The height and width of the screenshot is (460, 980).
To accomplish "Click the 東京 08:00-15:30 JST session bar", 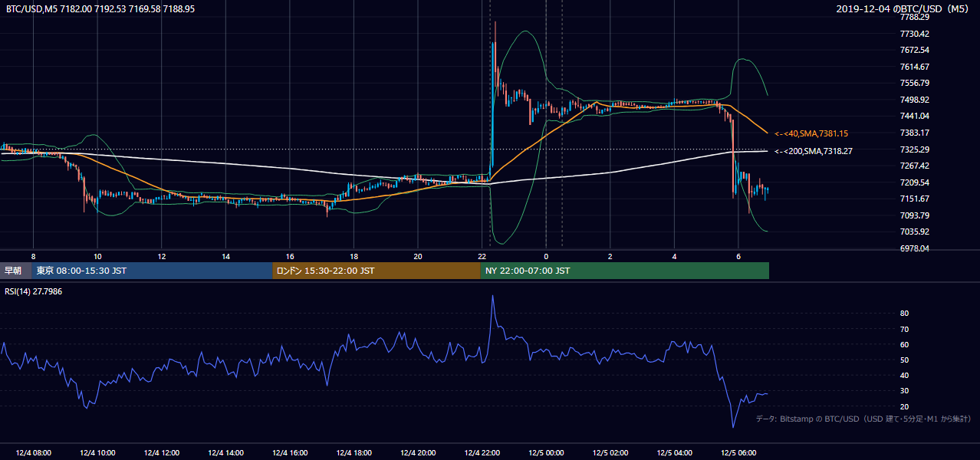I will pos(152,271).
